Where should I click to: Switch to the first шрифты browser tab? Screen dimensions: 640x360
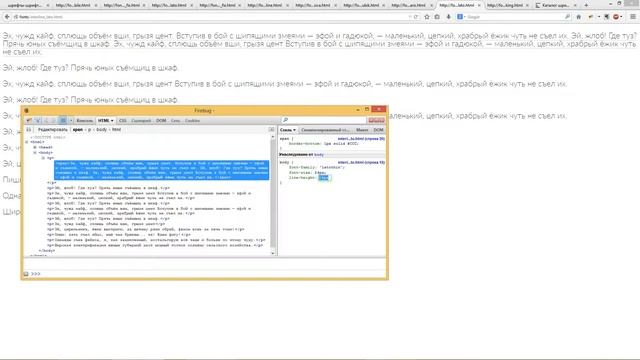pos(28,5)
